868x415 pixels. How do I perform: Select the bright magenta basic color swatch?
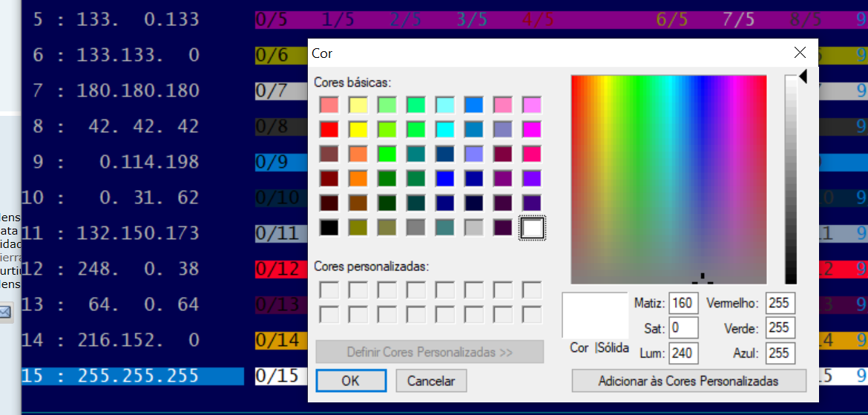(532, 130)
